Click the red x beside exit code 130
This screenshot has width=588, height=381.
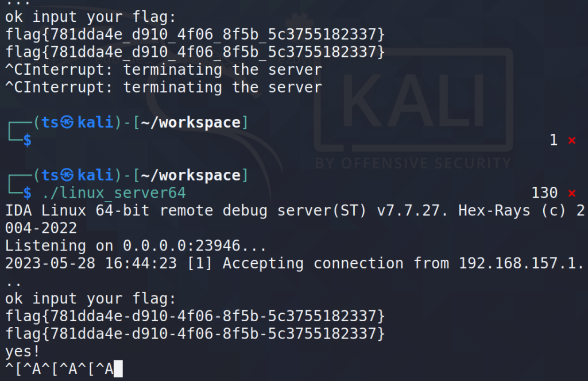[x=571, y=193]
